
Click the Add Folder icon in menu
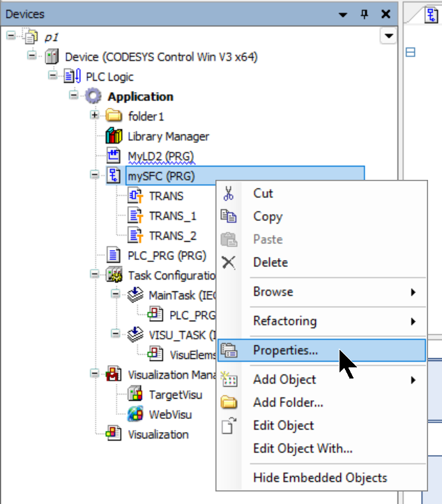(x=229, y=402)
